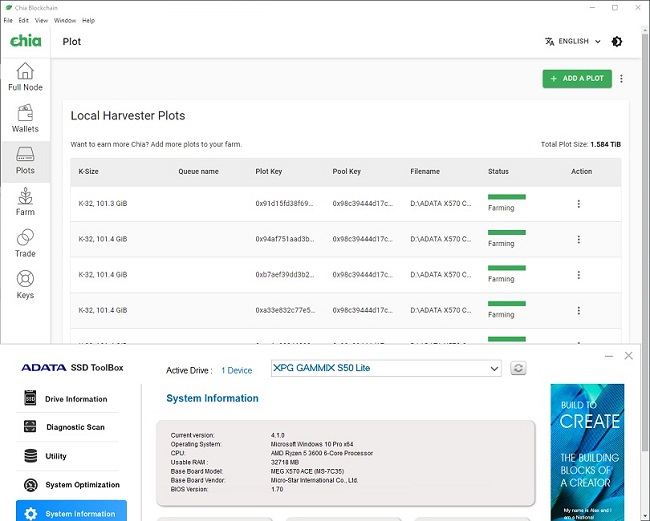Viewport: 650px width, 521px height.
Task: Go to the Trade sidebar icon
Action: 25,243
